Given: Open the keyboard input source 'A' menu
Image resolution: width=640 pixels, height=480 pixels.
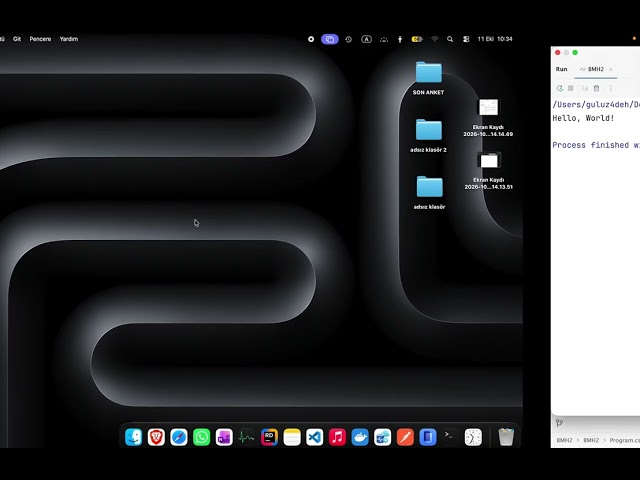Looking at the screenshot, I should tap(367, 39).
